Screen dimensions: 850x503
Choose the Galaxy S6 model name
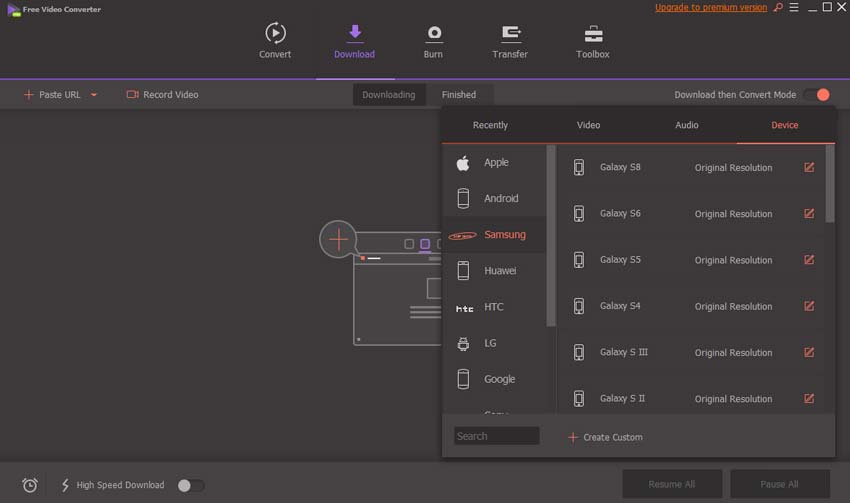point(620,214)
